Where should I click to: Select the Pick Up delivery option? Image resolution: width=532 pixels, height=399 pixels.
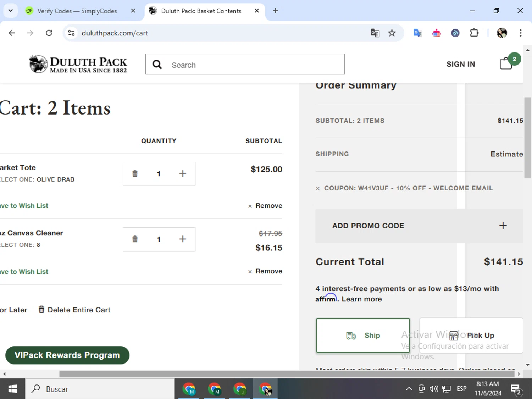(471, 336)
